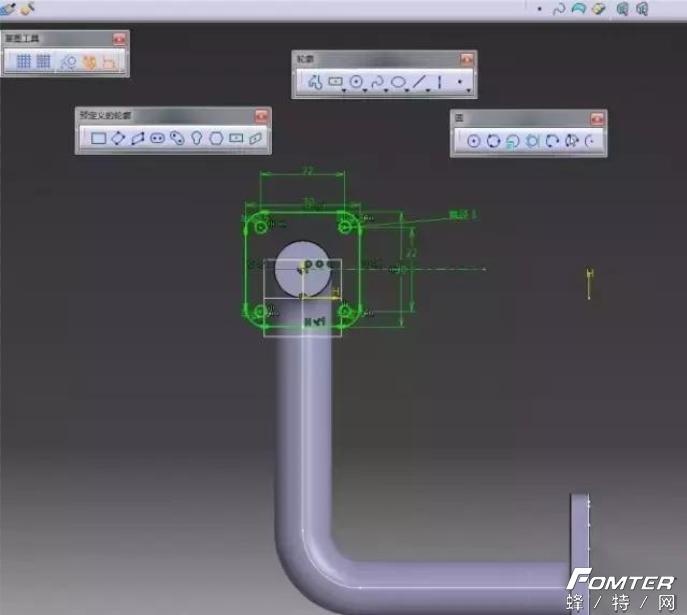This screenshot has height=615, width=687.
Task: Expand the Point tool flyout arrow
Action: click(468, 91)
